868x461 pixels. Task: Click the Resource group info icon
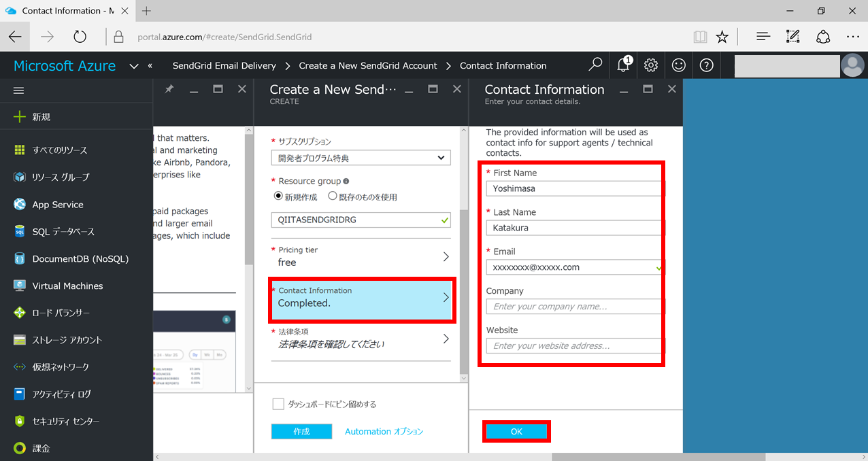pyautogui.click(x=346, y=182)
